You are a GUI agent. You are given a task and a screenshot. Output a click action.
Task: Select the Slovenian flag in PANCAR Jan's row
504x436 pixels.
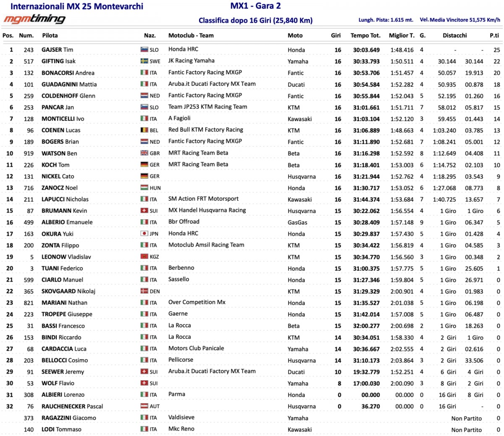click(144, 107)
